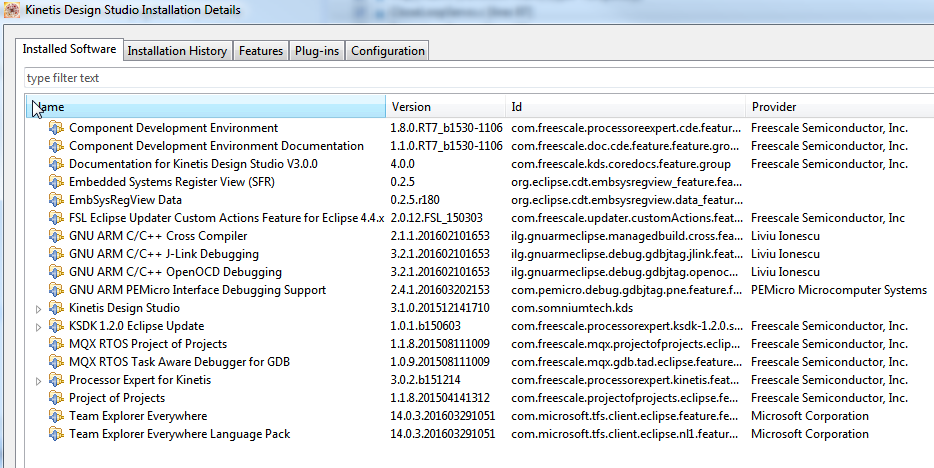
Task: Click the Kinetis Design Studio row icon
Action: tap(56, 308)
